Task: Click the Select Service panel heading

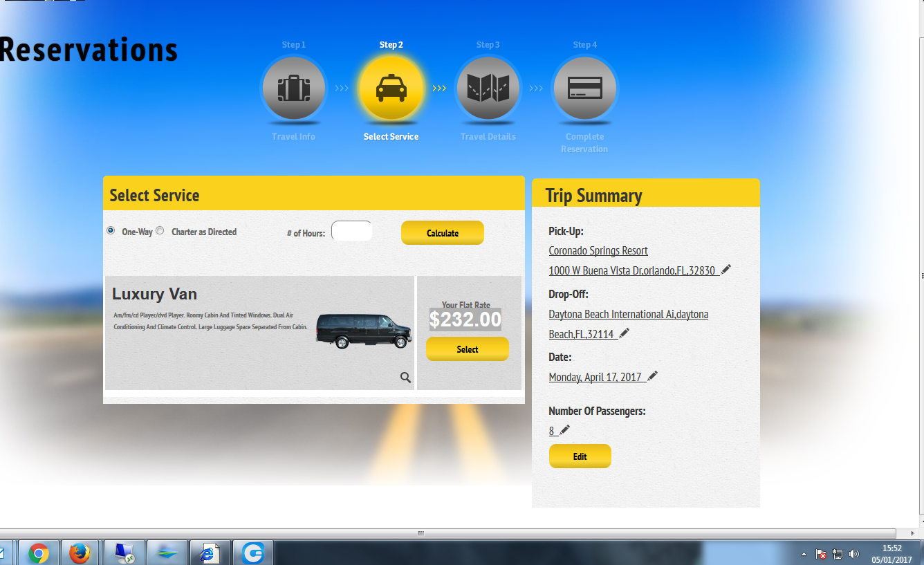Action: coord(154,196)
